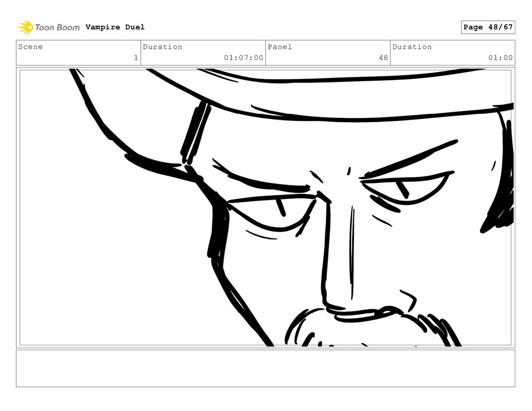The image size is (532, 411).
Task: Click the 'Panel' header label
Action: [280, 47]
